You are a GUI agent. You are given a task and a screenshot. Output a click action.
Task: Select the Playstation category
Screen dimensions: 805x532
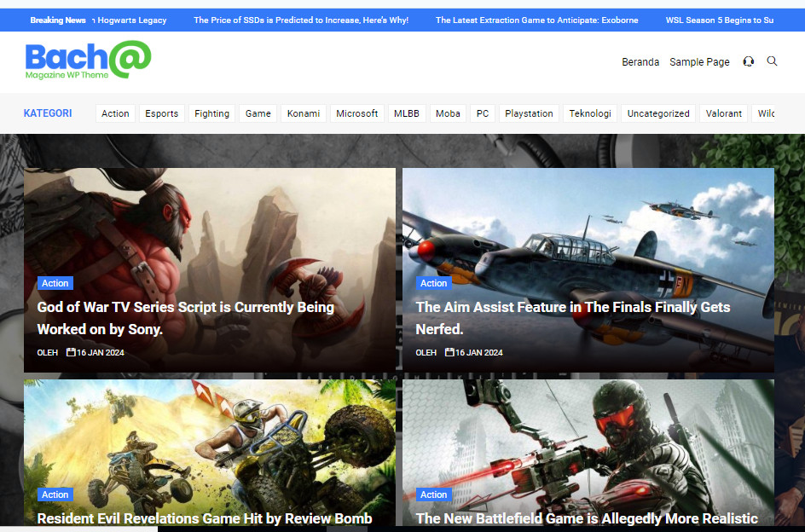pyautogui.click(x=529, y=113)
